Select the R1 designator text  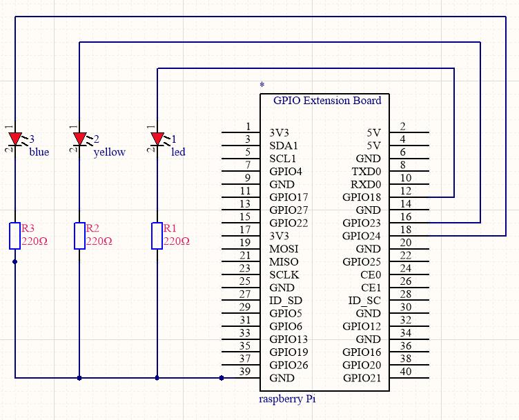click(x=170, y=228)
